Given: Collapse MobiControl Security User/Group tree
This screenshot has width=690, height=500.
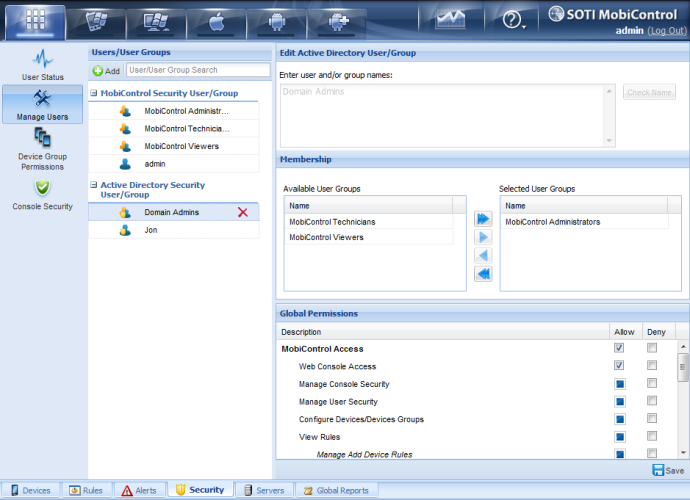Looking at the screenshot, I should [x=94, y=93].
